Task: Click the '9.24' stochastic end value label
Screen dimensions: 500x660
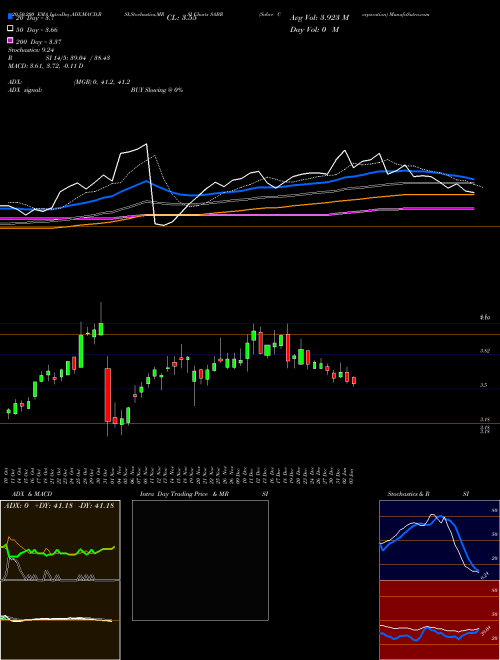Action: pos(485,575)
